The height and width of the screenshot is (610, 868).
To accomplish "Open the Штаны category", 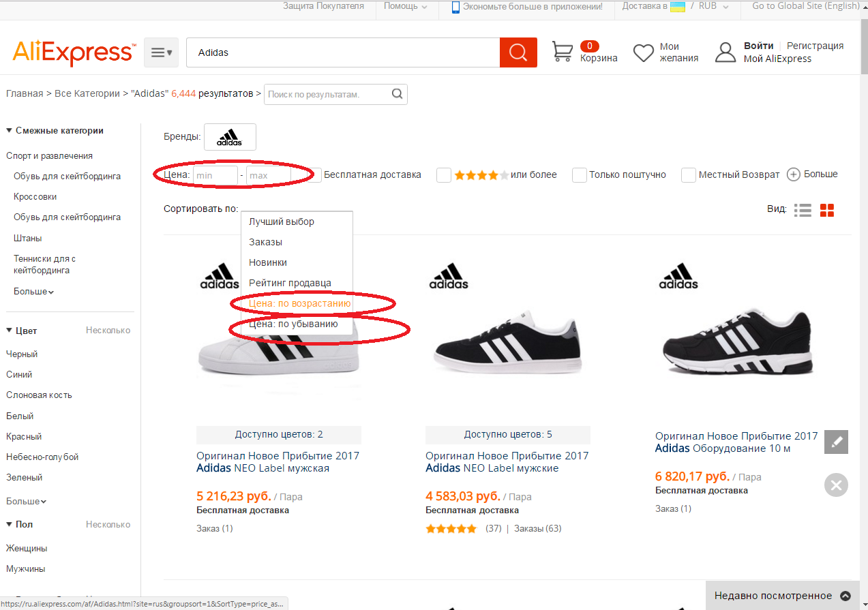I will [x=28, y=239].
